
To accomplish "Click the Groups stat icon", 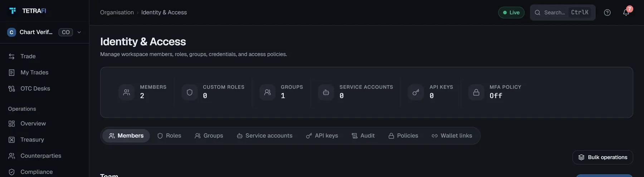I will (x=268, y=92).
